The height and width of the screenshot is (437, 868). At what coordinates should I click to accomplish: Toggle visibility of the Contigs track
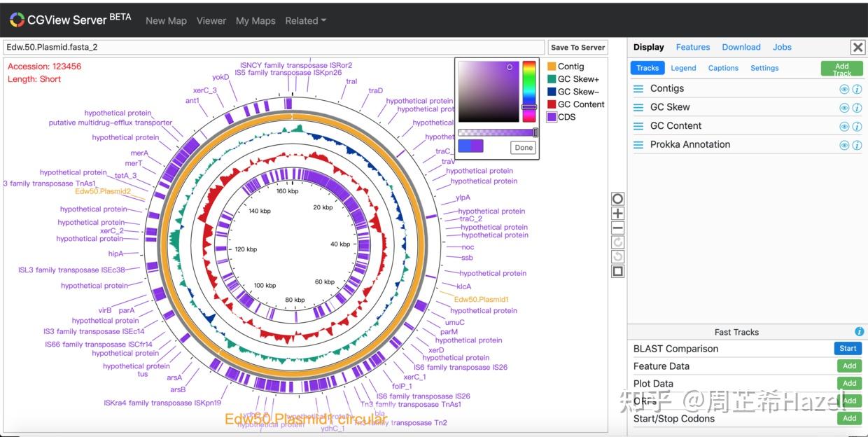coord(844,89)
